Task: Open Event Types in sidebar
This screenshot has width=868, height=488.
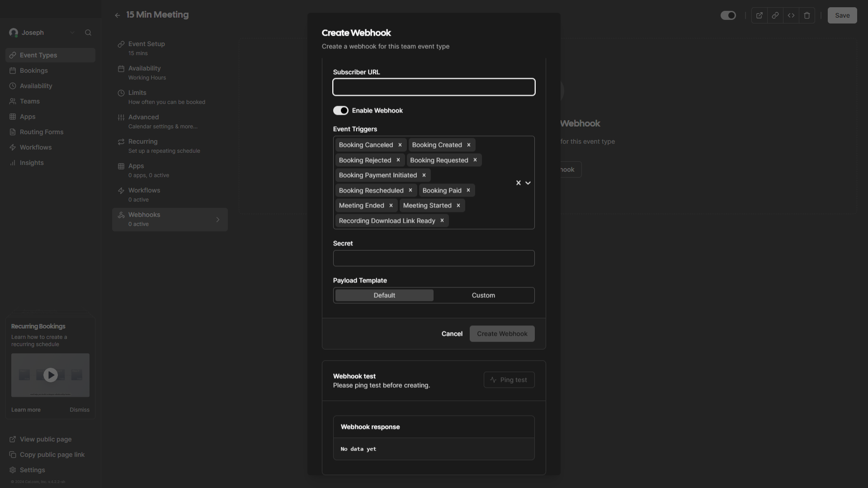Action: 50,55
